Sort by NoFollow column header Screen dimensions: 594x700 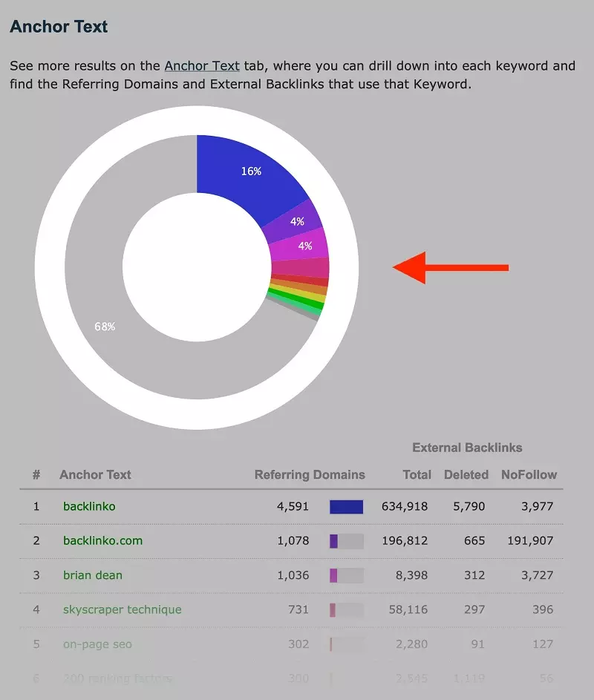529,474
